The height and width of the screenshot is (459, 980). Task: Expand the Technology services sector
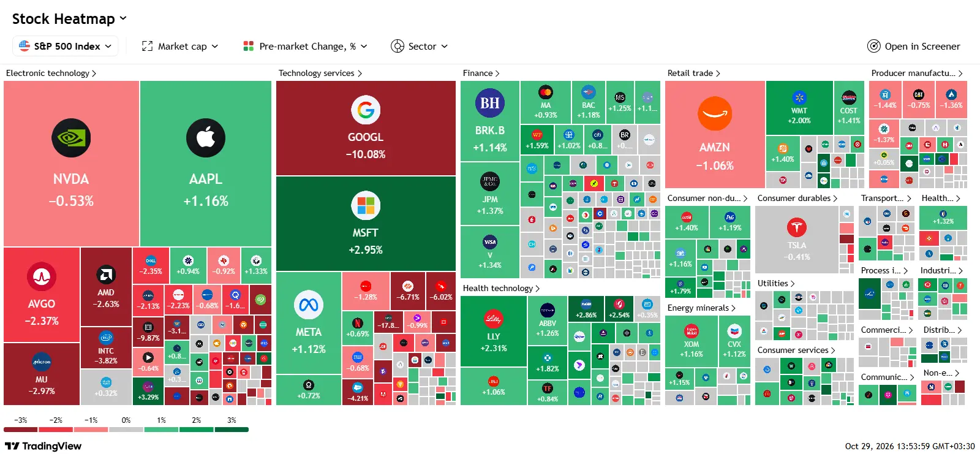click(320, 73)
